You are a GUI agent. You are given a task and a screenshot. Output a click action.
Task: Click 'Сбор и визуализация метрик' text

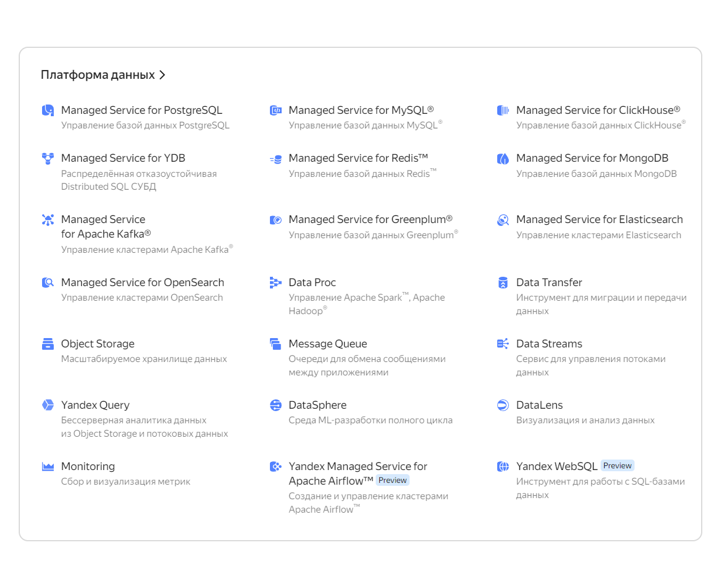click(x=126, y=481)
